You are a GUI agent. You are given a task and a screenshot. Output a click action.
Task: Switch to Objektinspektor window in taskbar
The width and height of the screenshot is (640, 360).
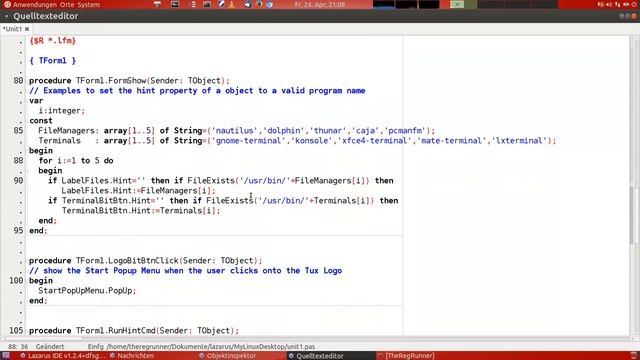(228, 356)
